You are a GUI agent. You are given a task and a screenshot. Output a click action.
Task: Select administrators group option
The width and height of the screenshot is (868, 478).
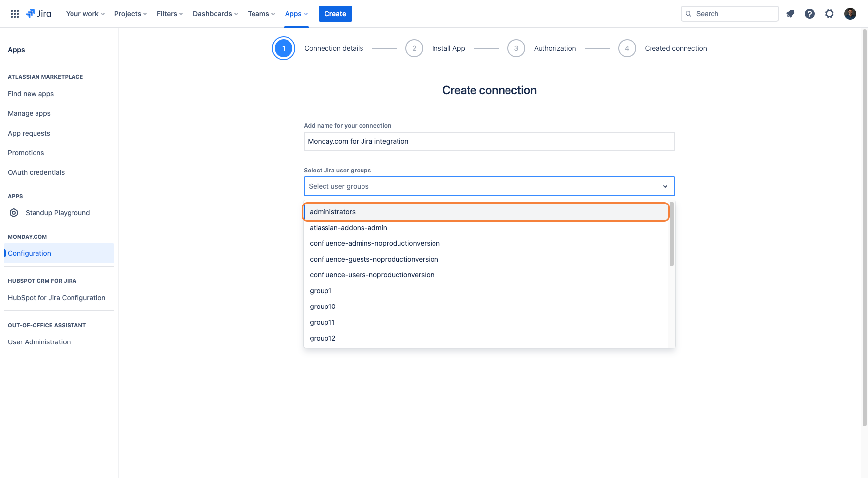(x=486, y=212)
